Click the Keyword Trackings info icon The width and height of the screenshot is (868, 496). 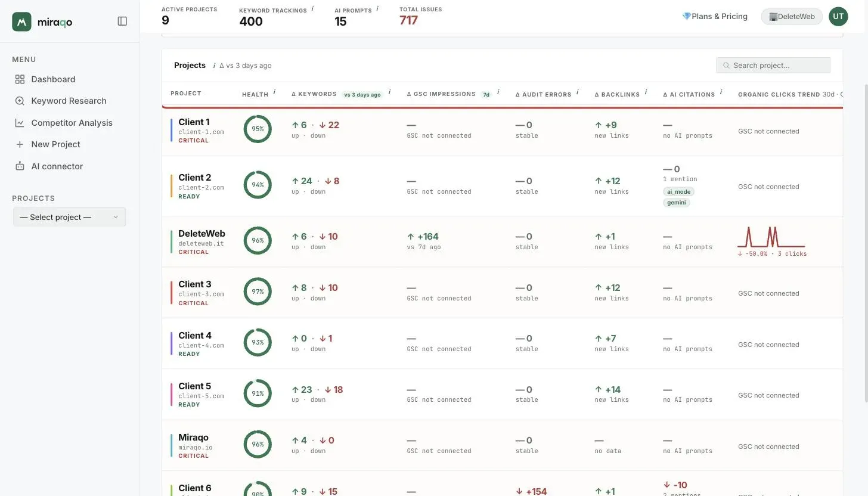tap(312, 9)
